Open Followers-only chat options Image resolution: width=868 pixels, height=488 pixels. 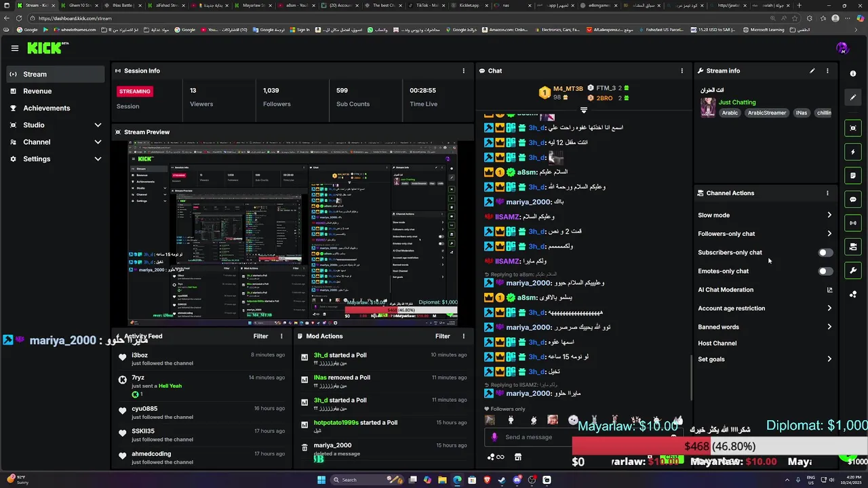coord(765,234)
